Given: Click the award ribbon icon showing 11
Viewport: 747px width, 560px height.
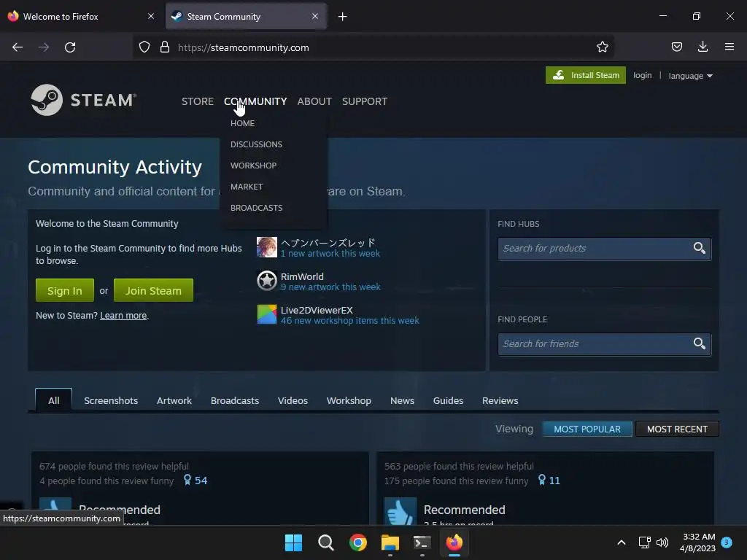Looking at the screenshot, I should [542, 480].
